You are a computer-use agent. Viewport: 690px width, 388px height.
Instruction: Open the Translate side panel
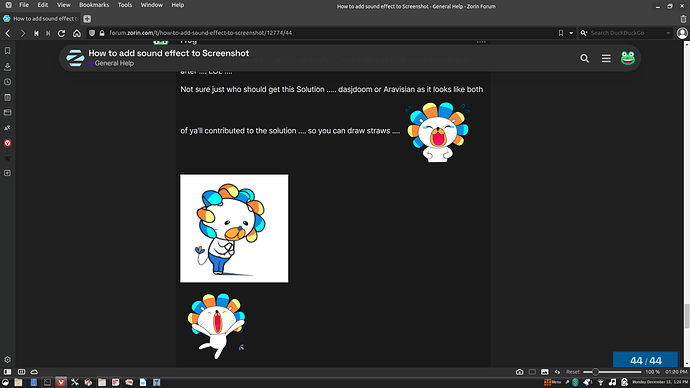tap(7, 128)
